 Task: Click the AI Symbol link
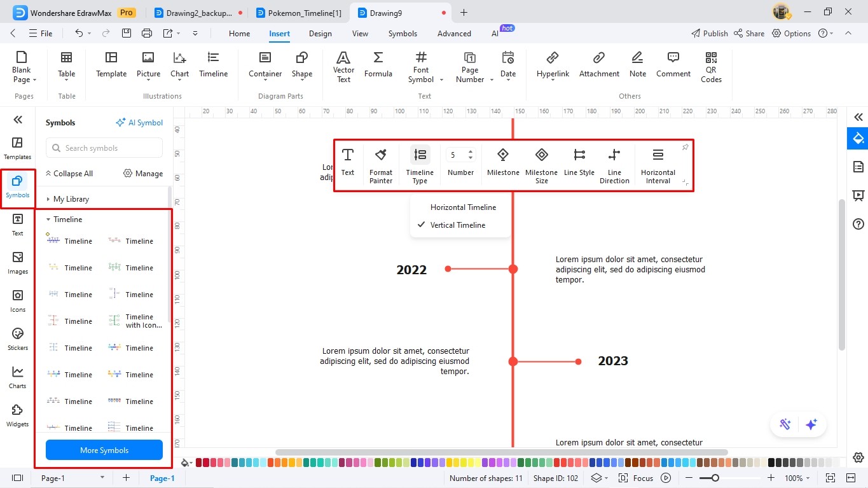coord(139,123)
